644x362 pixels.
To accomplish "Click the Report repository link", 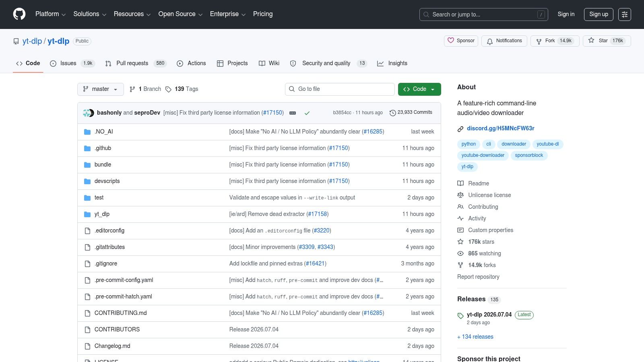I will [478, 277].
